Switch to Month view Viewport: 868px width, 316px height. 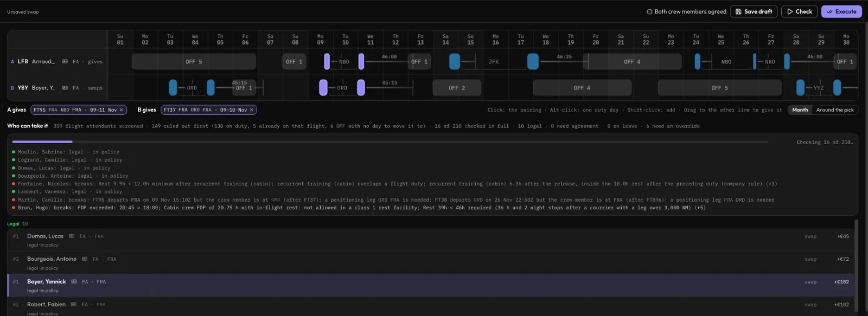(800, 110)
